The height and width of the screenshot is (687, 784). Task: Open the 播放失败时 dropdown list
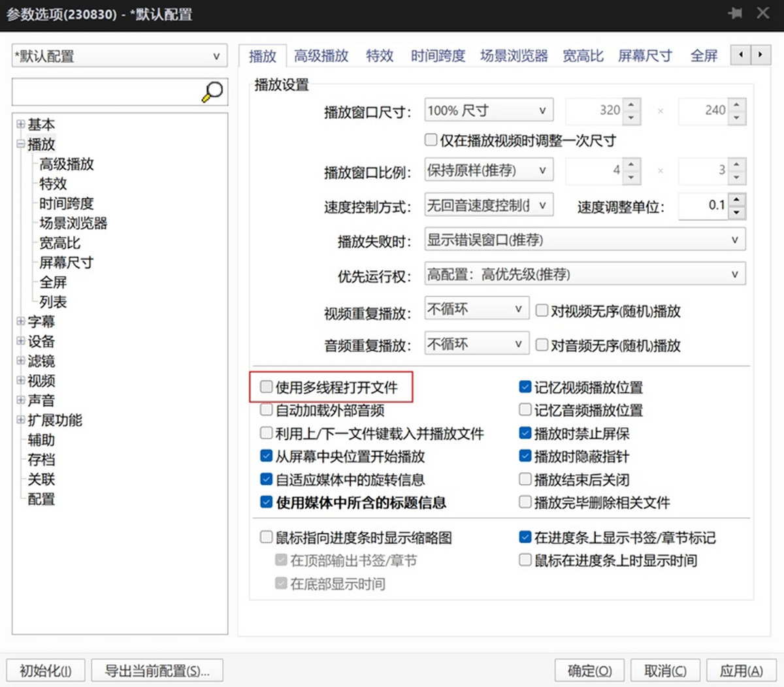585,240
